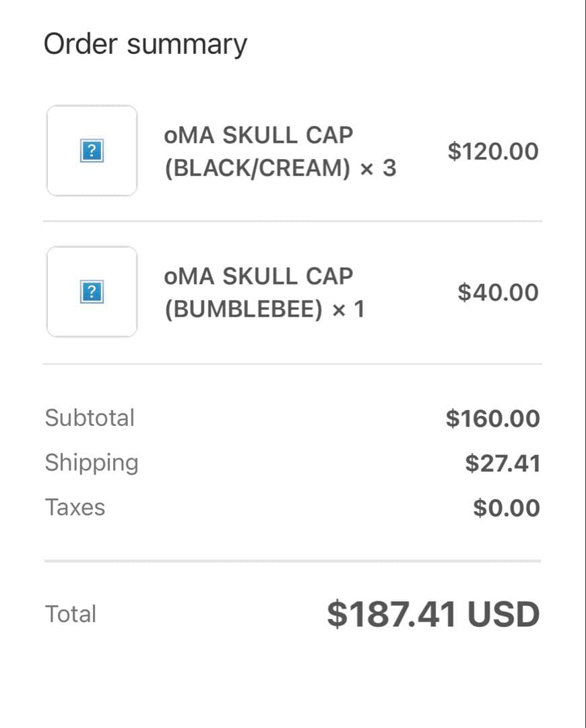Screen dimensions: 586x728
Task: Click the oMA SKULL CAP (BUMBLEBEE) product name
Action: point(258,277)
